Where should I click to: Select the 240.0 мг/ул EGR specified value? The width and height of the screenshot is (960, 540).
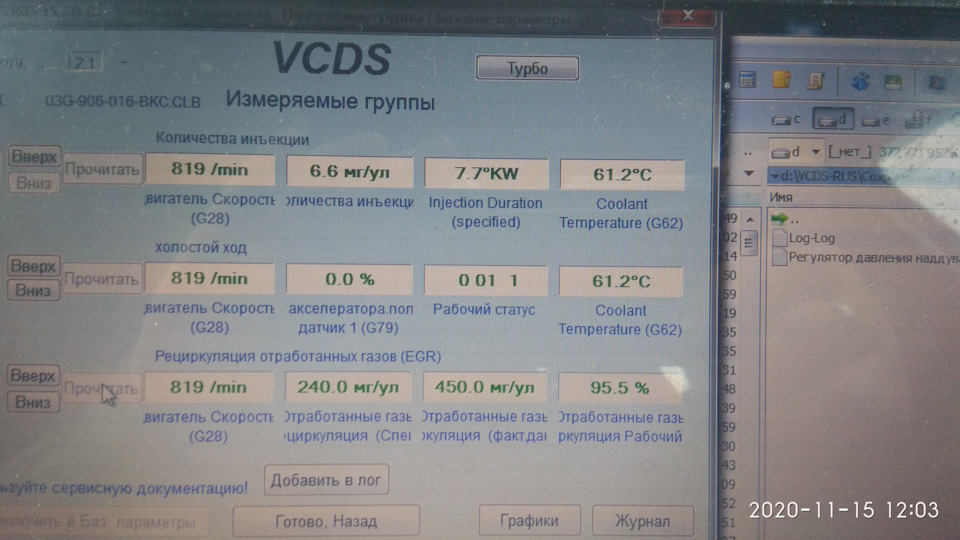pyautogui.click(x=348, y=387)
